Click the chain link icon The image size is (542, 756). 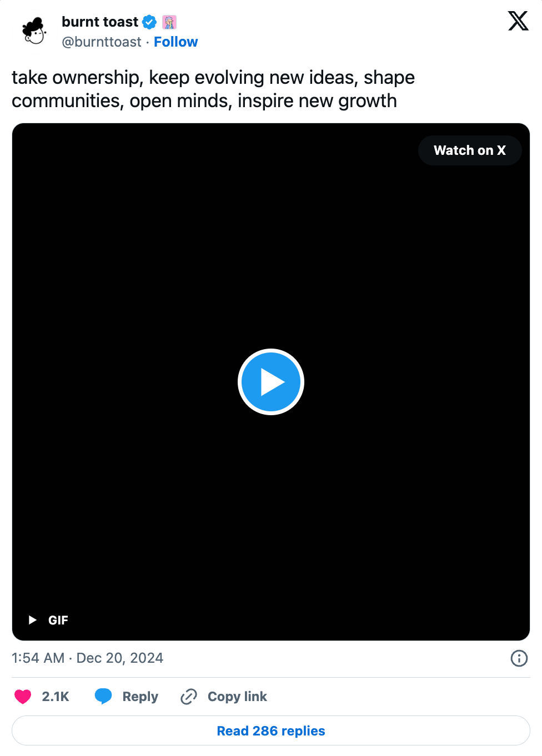click(x=189, y=697)
